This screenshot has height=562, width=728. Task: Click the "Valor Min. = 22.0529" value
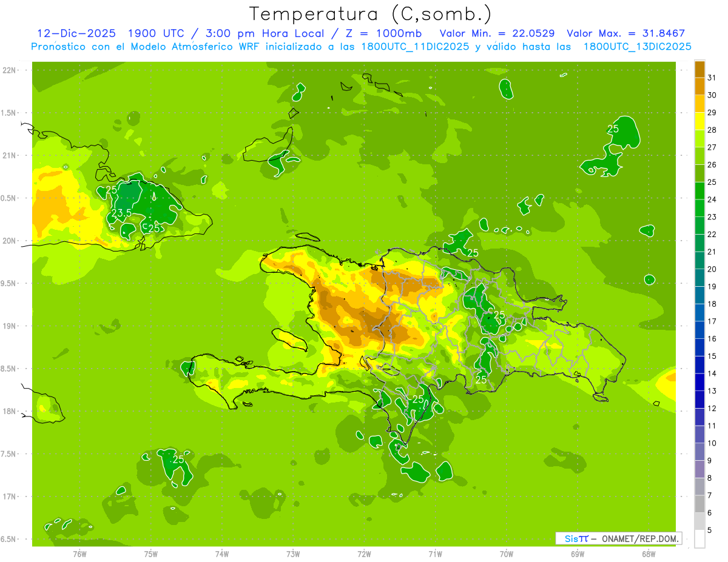tap(499, 33)
